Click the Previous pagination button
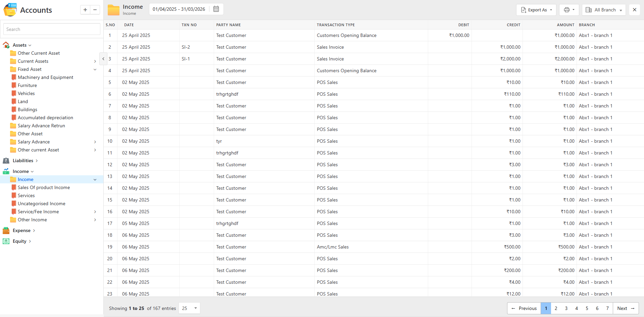Screen dimensions: 644x317 (x=524, y=308)
